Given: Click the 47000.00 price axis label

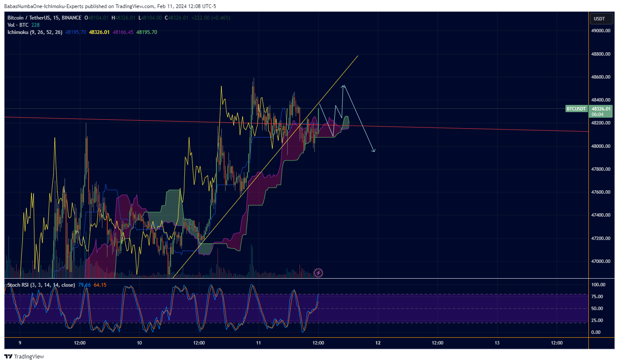Looking at the screenshot, I should [x=601, y=261].
